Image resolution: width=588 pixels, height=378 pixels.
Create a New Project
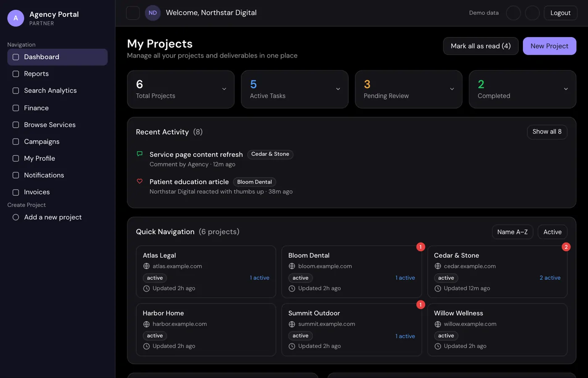[549, 46]
